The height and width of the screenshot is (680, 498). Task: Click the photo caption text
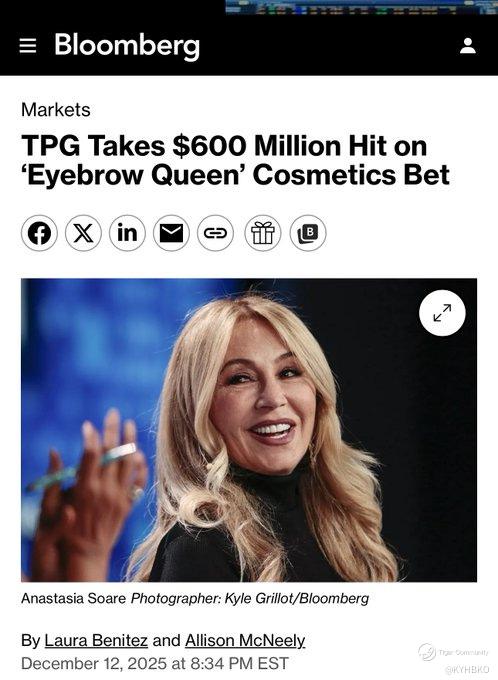coord(195,598)
